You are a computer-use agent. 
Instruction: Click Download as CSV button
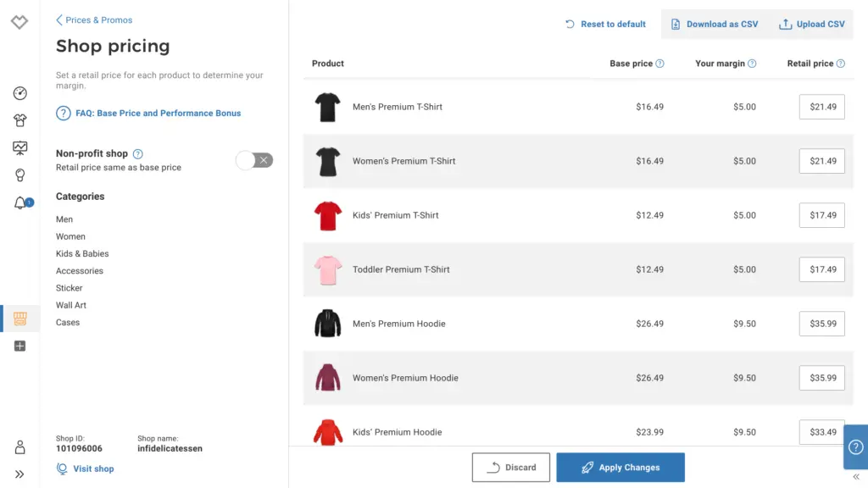pos(715,25)
